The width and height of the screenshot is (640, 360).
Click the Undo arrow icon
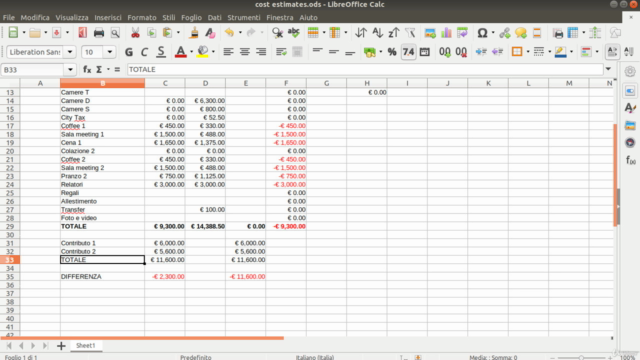point(229,33)
